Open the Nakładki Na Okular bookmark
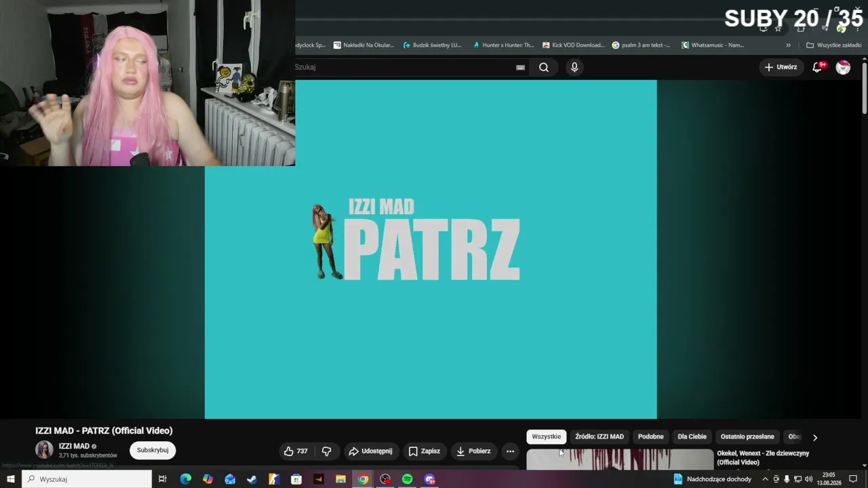 click(x=363, y=45)
